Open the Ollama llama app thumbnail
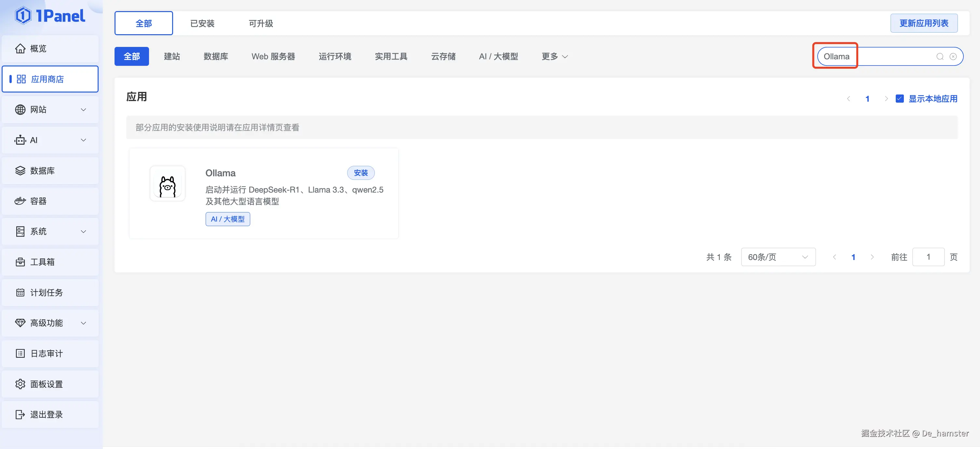Viewport: 980px width, 449px height. (167, 183)
